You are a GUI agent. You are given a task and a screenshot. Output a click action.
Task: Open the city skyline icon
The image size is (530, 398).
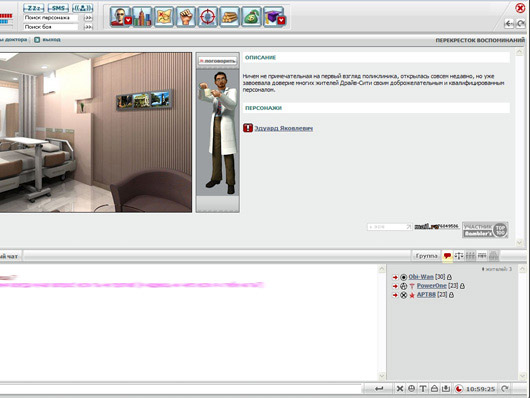tap(142, 16)
